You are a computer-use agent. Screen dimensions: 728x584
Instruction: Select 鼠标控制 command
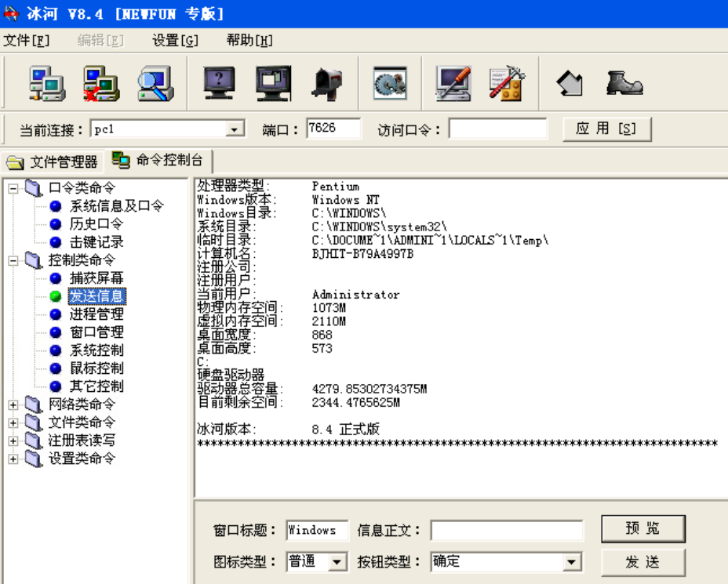pos(96,368)
